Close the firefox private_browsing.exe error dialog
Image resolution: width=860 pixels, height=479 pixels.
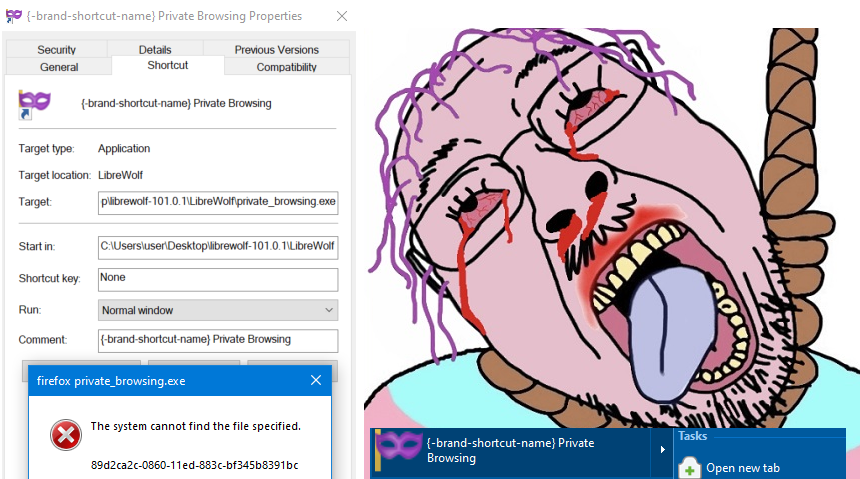[316, 380]
